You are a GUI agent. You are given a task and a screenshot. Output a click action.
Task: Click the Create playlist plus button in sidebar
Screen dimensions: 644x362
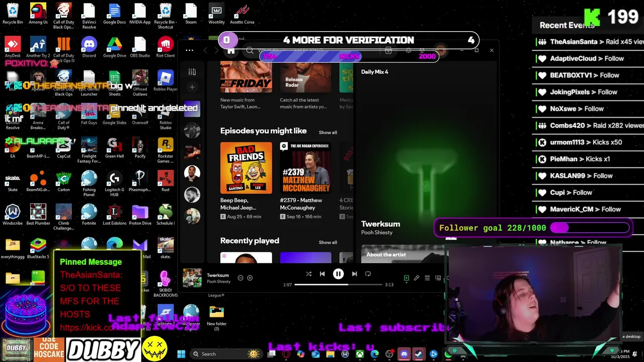pyautogui.click(x=192, y=87)
